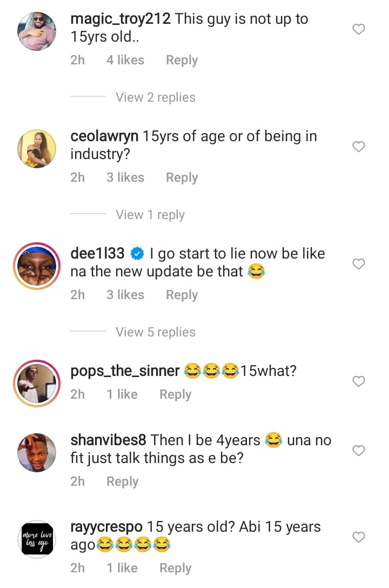This screenshot has width=389, height=588.
Task: Expand 'View 1 reply' under ceolawryn
Action: click(150, 215)
